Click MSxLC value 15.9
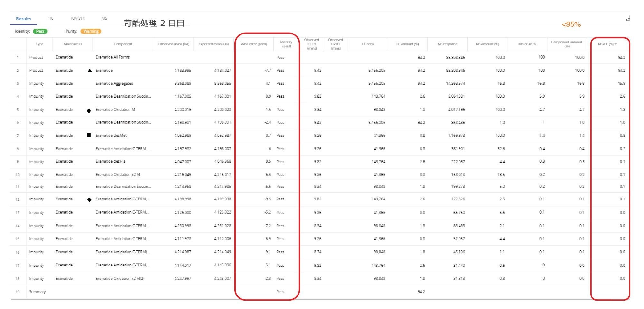The image size is (644, 309). (x=621, y=83)
